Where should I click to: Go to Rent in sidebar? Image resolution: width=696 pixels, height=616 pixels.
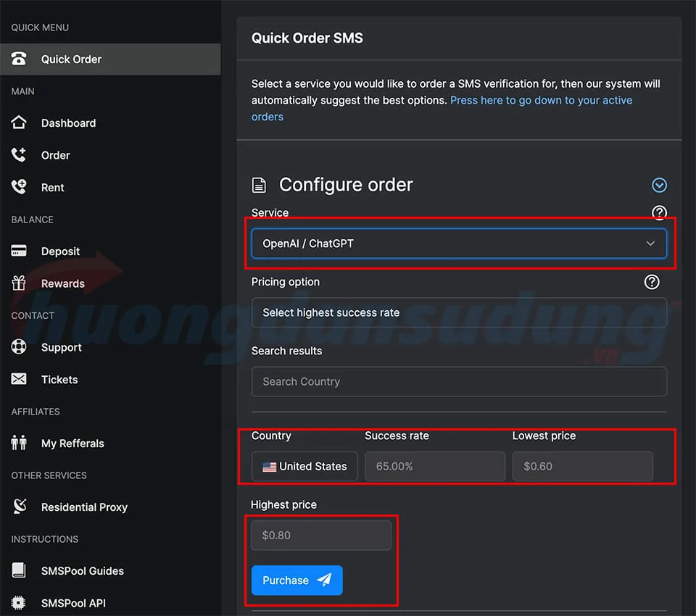pos(52,187)
